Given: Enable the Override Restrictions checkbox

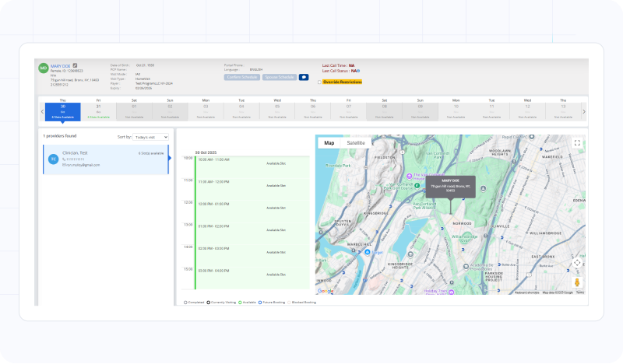Looking at the screenshot, I should click(x=319, y=82).
